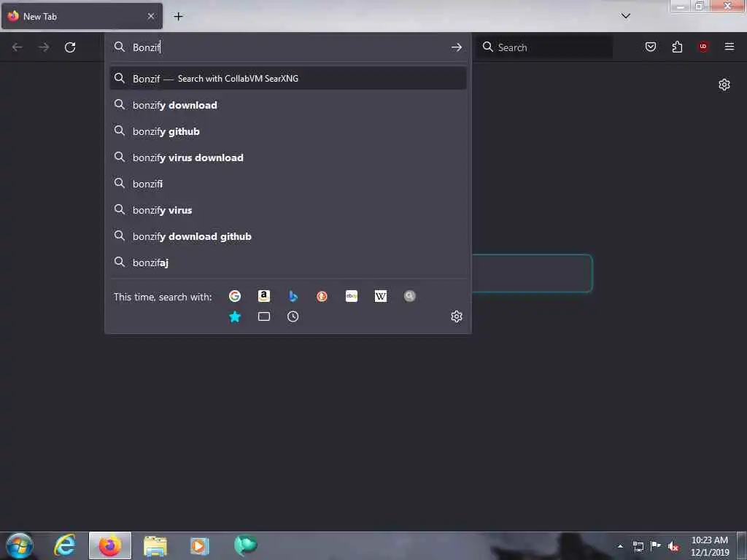The width and height of the screenshot is (747, 560).
Task: Search this time with eBay
Action: coord(352,296)
